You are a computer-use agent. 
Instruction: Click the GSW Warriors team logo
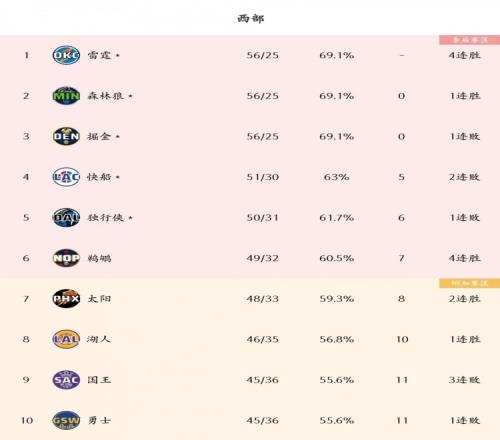(66, 420)
